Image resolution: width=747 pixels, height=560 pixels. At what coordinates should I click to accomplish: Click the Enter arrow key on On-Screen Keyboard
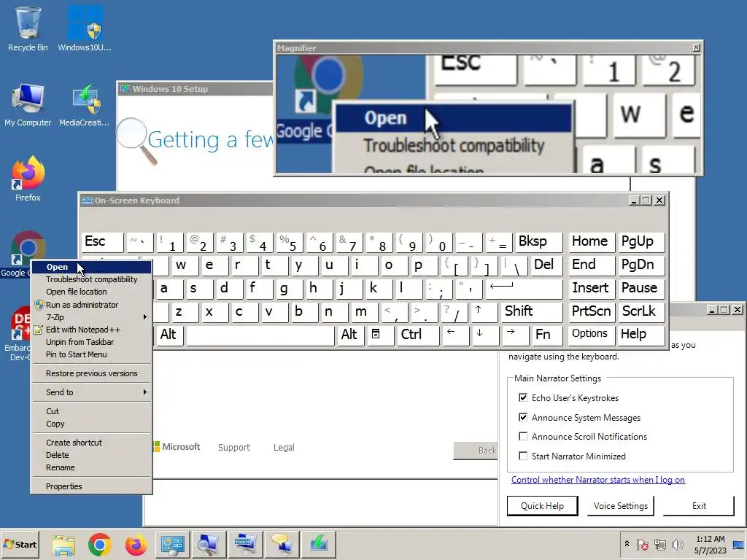pyautogui.click(x=523, y=289)
